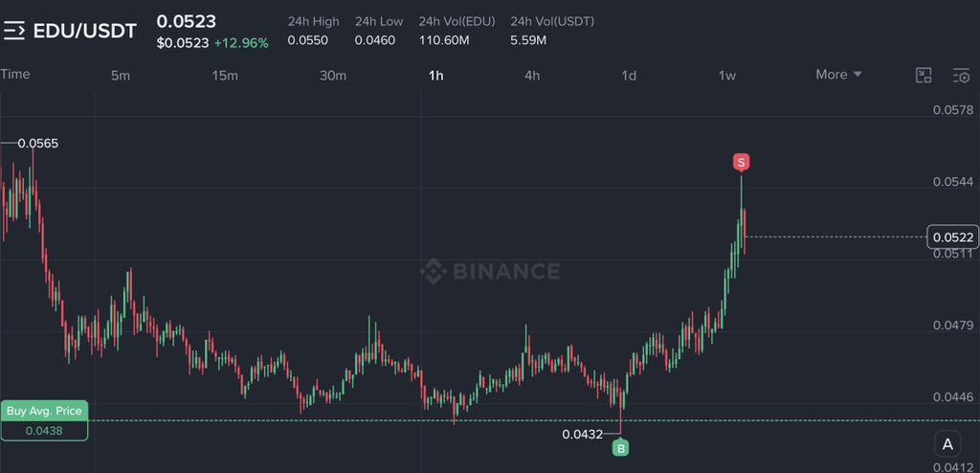Click the 5.59M volume value

pos(528,40)
